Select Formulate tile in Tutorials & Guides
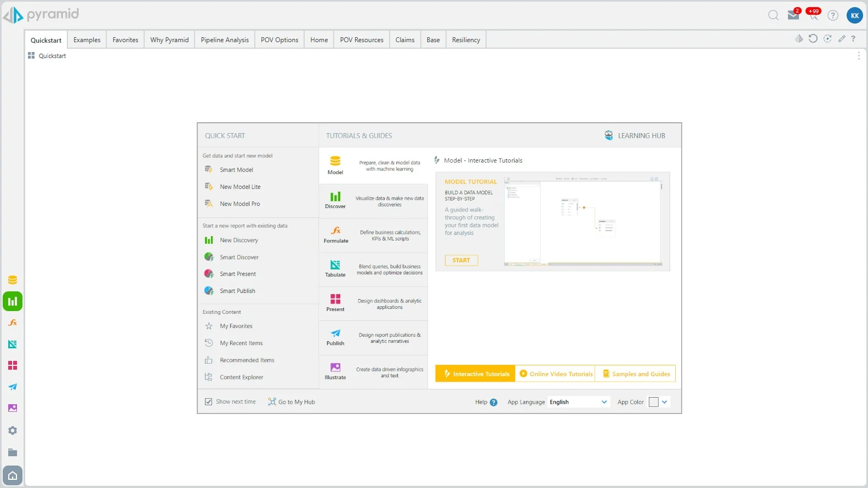This screenshot has height=488, width=868. (x=373, y=235)
